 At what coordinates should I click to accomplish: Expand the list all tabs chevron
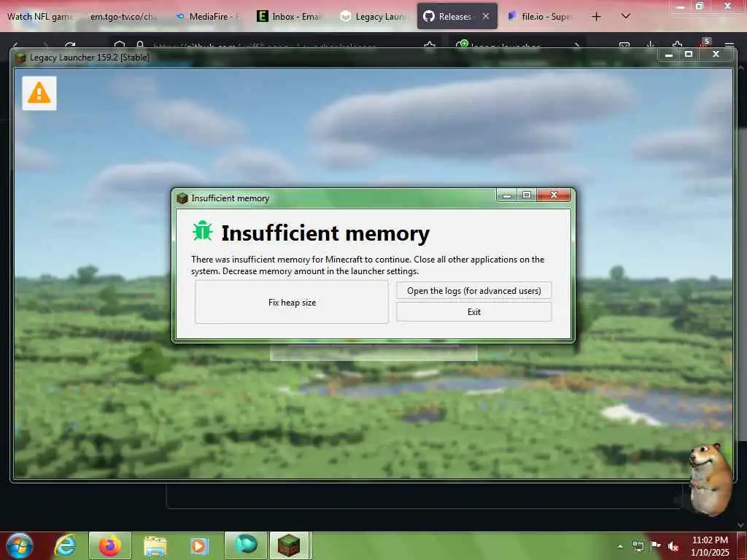pyautogui.click(x=626, y=16)
